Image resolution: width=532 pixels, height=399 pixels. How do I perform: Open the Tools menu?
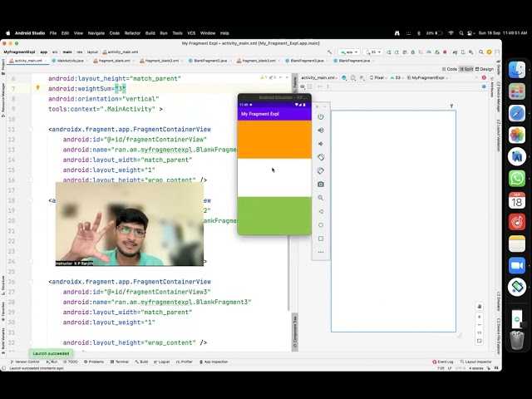pyautogui.click(x=177, y=33)
